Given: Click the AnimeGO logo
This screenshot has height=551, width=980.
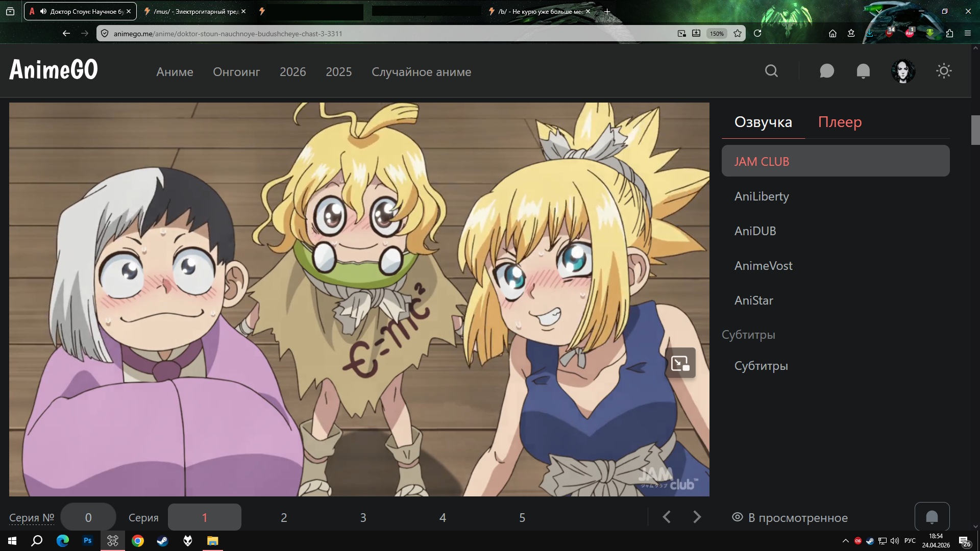Looking at the screenshot, I should (x=54, y=69).
